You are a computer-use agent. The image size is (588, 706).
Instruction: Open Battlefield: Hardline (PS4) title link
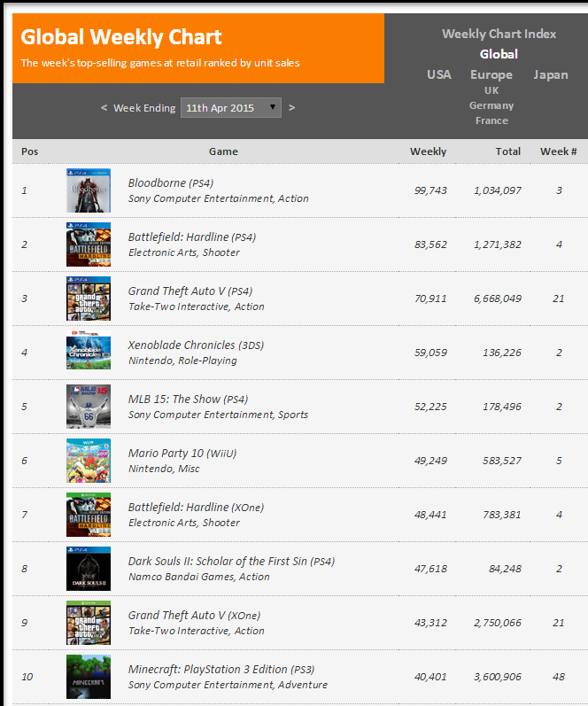[192, 237]
